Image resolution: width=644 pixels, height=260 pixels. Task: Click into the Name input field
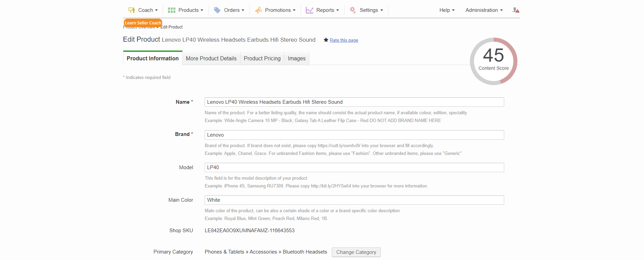click(x=354, y=102)
